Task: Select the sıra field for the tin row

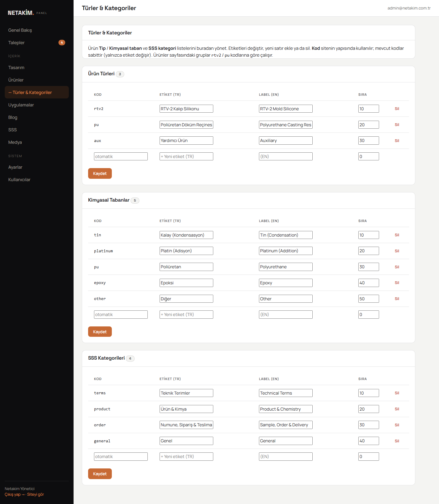Action: 369,235
